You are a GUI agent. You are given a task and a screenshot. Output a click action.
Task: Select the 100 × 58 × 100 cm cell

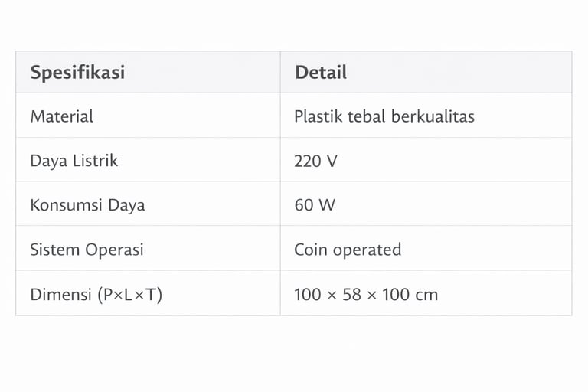(366, 294)
